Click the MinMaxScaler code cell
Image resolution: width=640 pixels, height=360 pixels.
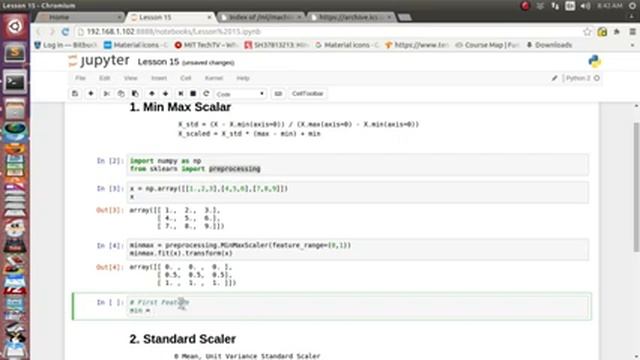(x=358, y=249)
